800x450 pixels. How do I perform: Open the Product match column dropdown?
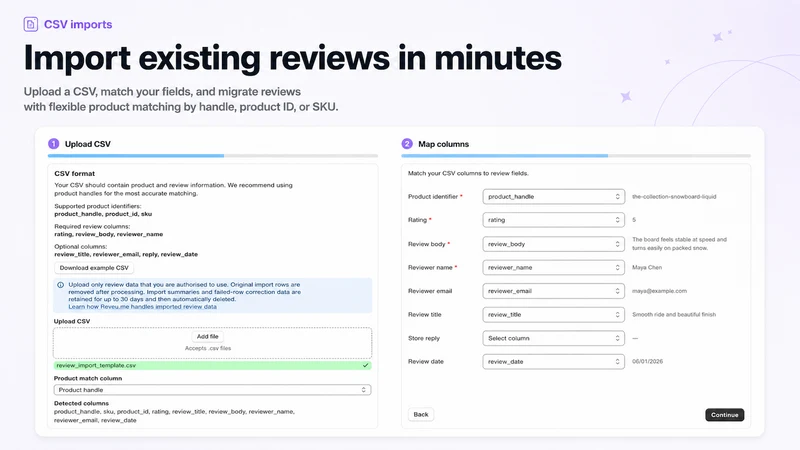point(212,390)
